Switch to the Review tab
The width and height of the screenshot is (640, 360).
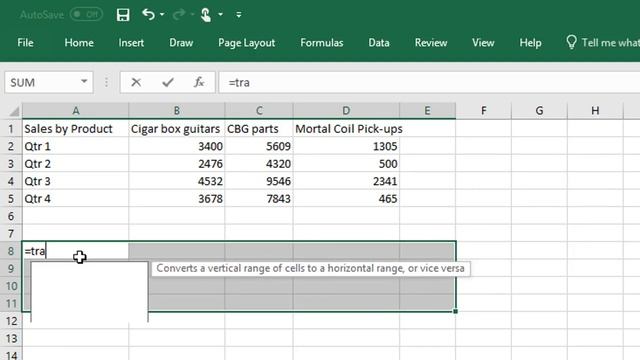431,42
